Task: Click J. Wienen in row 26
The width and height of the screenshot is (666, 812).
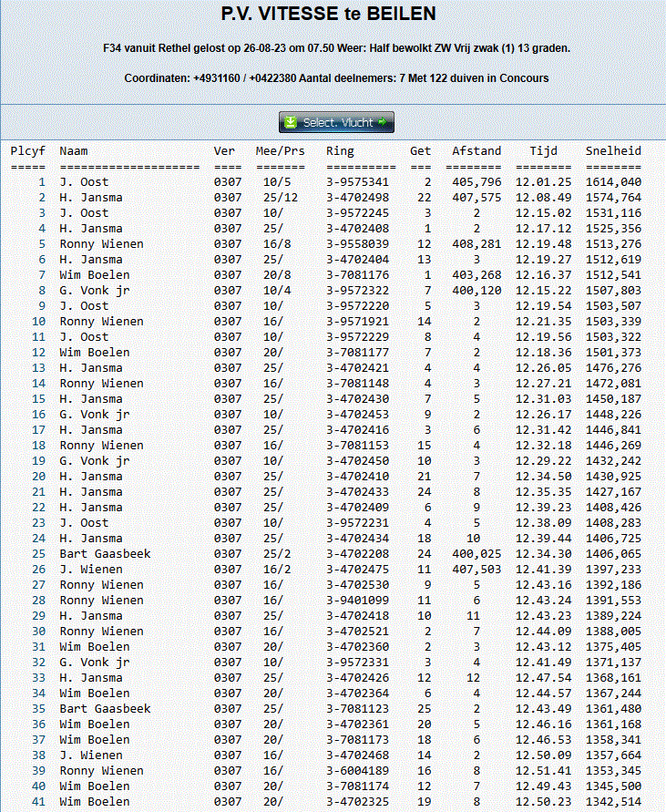Action: point(91,570)
